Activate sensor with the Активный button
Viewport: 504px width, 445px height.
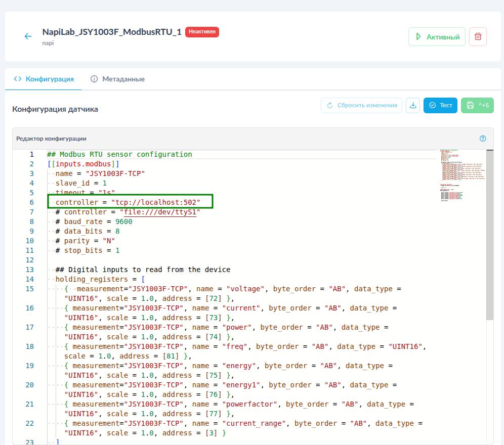pos(437,37)
